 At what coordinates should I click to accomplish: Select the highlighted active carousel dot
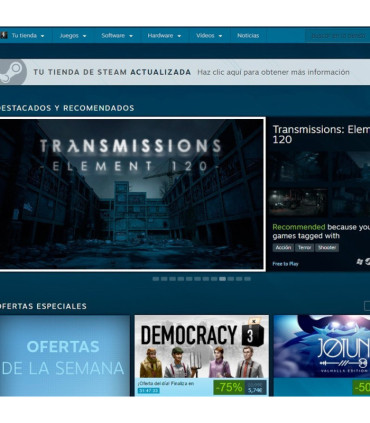coord(222,279)
